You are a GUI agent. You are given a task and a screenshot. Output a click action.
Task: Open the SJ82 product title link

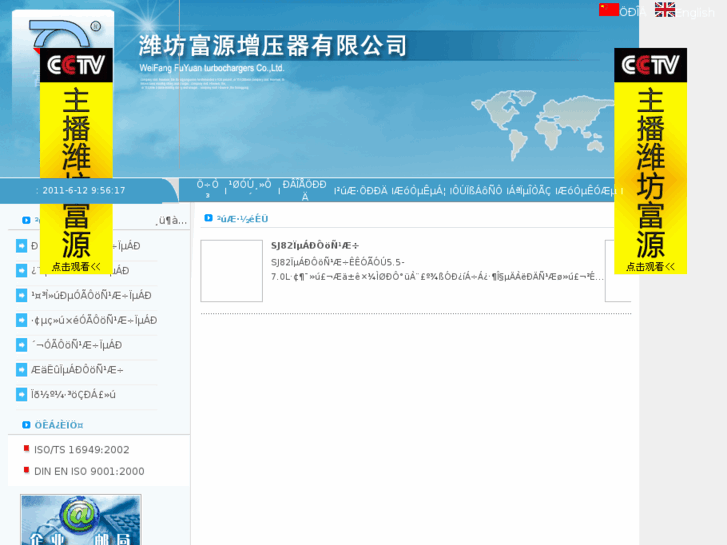pyautogui.click(x=315, y=245)
